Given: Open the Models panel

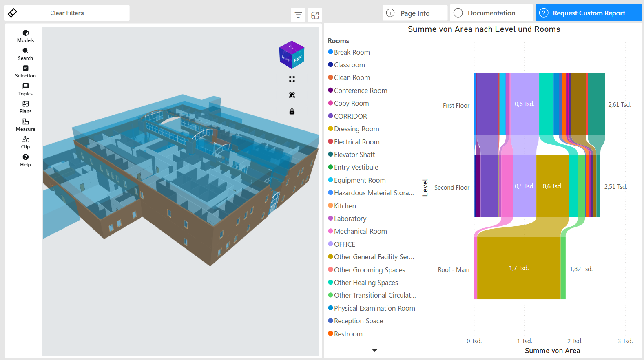Looking at the screenshot, I should 25,36.
